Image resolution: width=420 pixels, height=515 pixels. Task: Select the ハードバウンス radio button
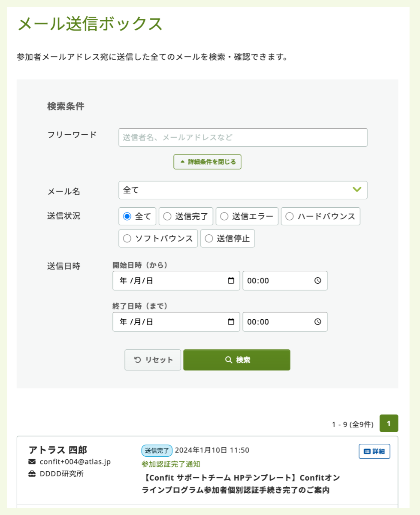[289, 216]
